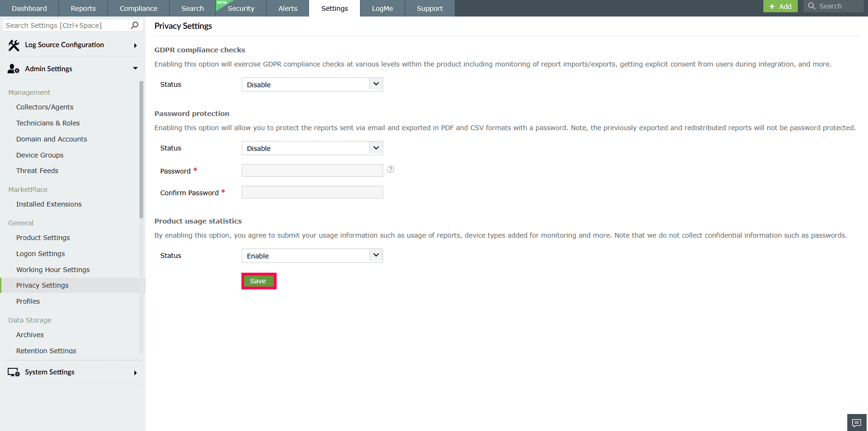Viewport: 868px width, 431px height.
Task: Select the Security tab with NEW badge
Action: (241, 8)
